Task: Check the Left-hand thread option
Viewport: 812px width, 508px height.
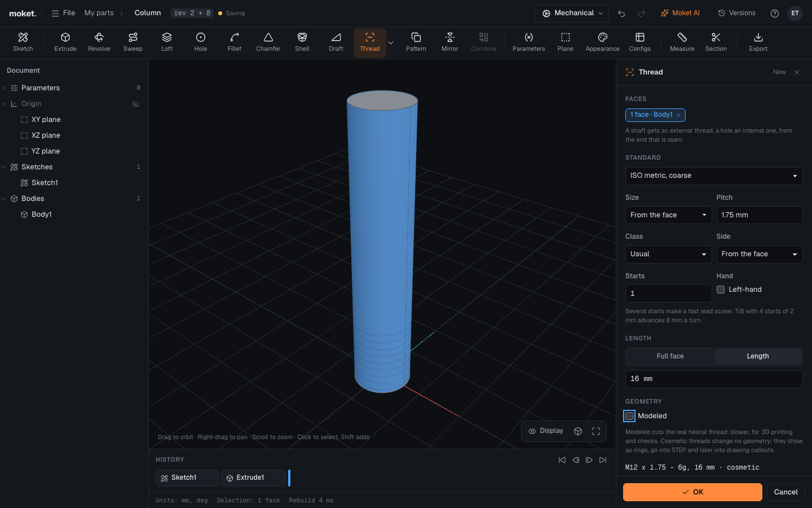Action: pos(721,290)
